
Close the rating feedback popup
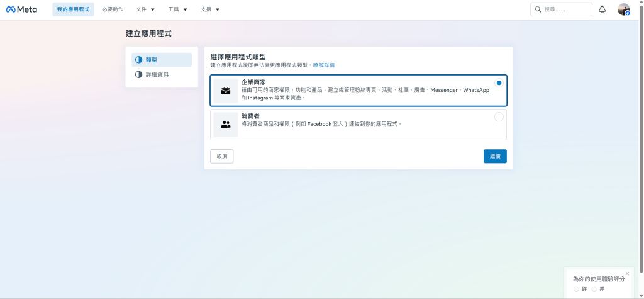click(627, 273)
